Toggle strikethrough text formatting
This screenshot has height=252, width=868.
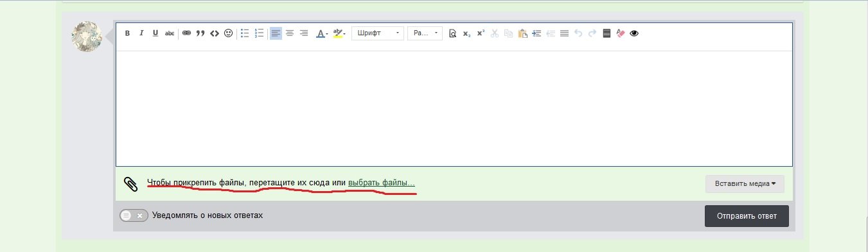coord(170,33)
